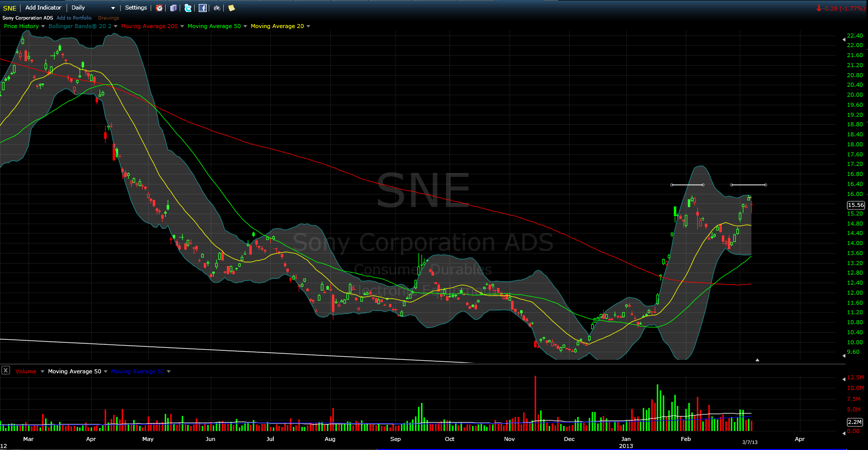Click the top arrow on price axis

844,39
